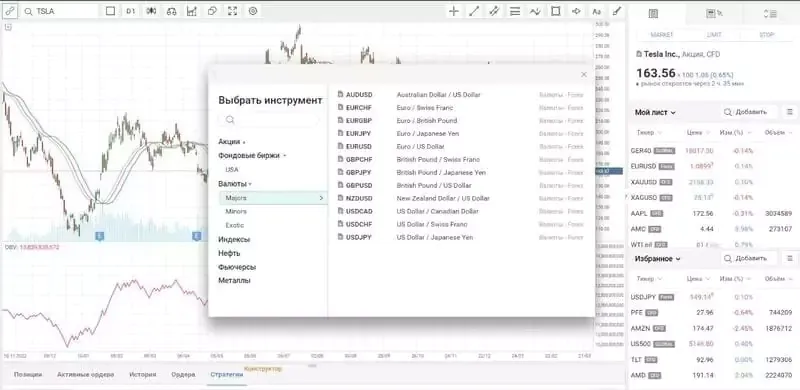
Task: Click the overlapping squares templates icon
Action: [x=212, y=11]
